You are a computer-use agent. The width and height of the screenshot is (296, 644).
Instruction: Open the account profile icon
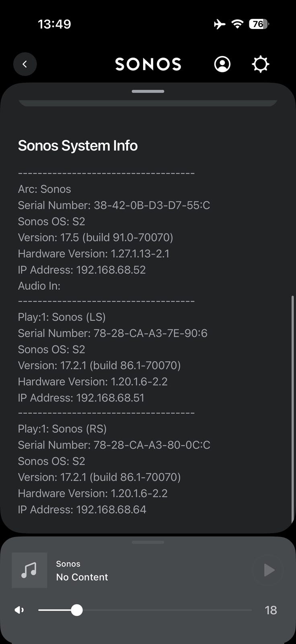pyautogui.click(x=222, y=64)
